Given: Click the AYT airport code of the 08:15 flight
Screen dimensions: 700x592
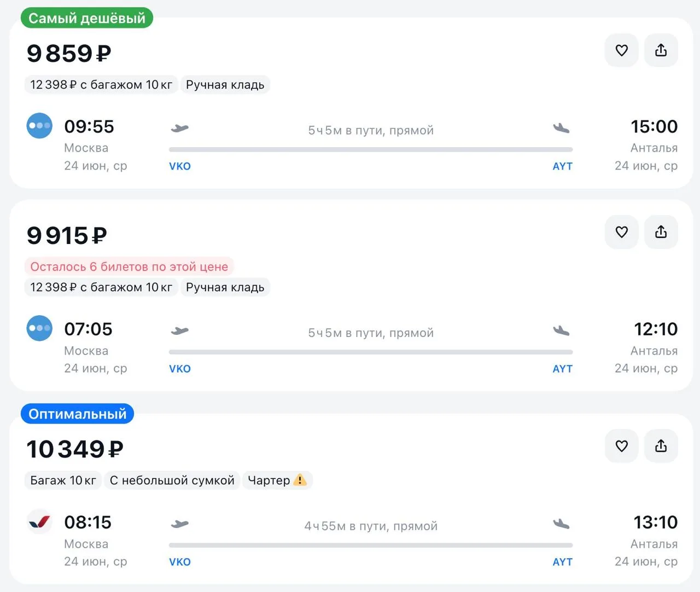Looking at the screenshot, I should click(562, 562).
